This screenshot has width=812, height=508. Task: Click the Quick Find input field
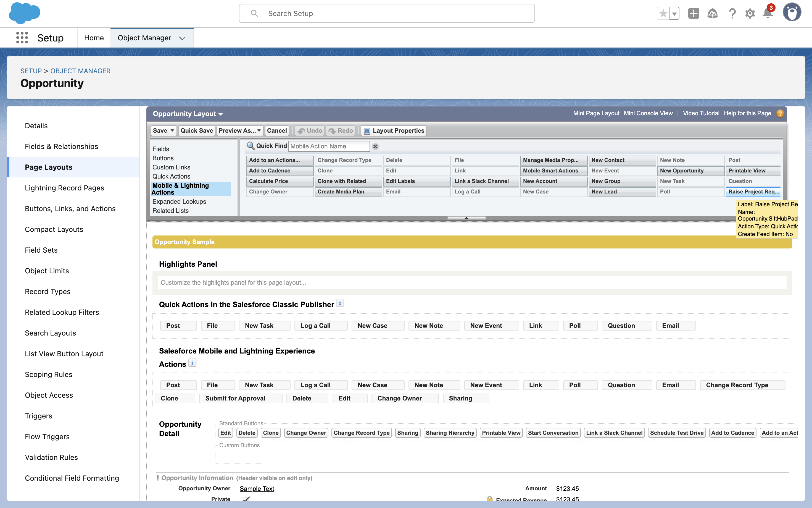click(x=329, y=146)
